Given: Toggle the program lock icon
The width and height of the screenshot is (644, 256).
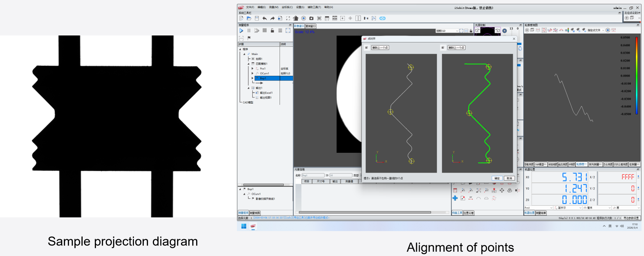Looking at the screenshot, I should [272, 31].
